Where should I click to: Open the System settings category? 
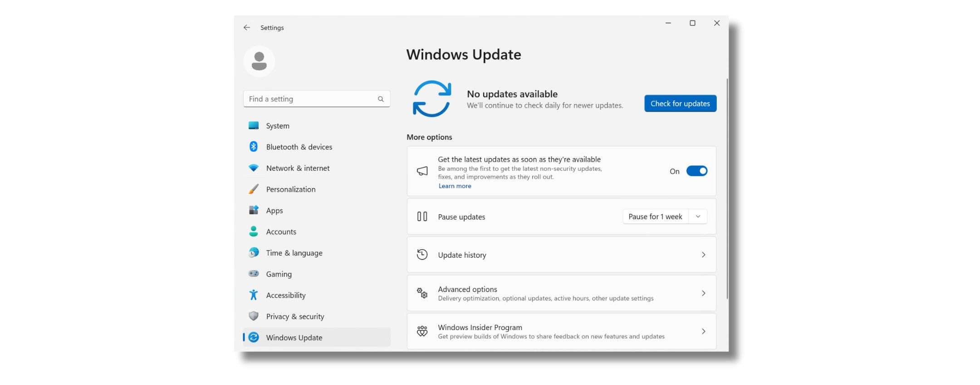317,126
